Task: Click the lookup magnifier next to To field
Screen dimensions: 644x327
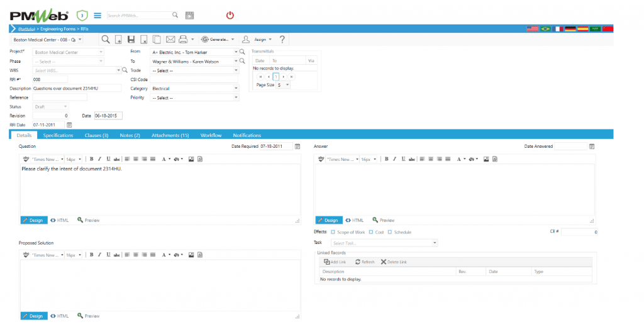Action: coord(242,61)
